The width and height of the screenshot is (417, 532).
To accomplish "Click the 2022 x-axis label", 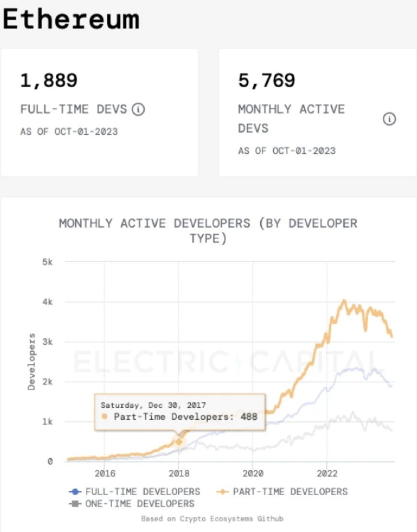I will pyautogui.click(x=327, y=474).
